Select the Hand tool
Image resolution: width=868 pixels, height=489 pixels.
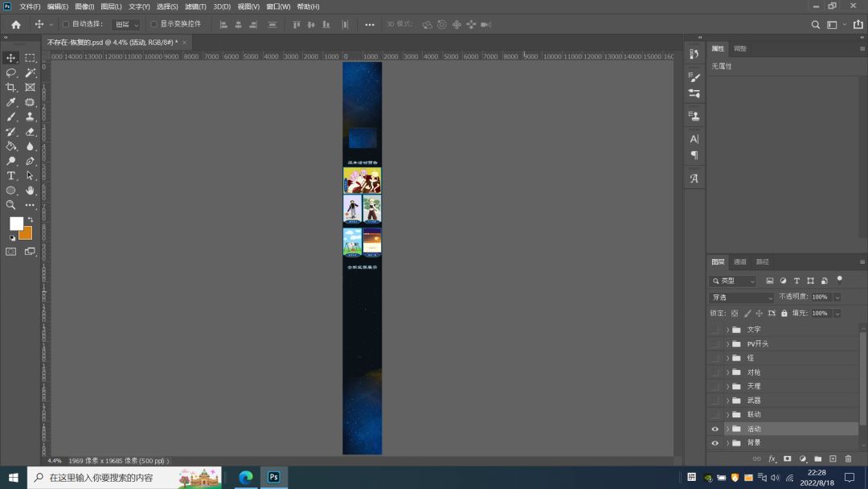30,191
